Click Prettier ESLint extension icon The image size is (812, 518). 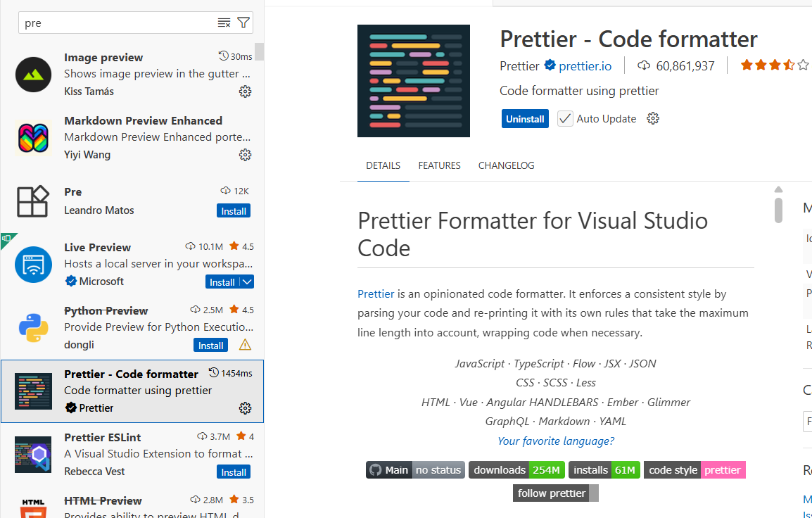tap(33, 454)
